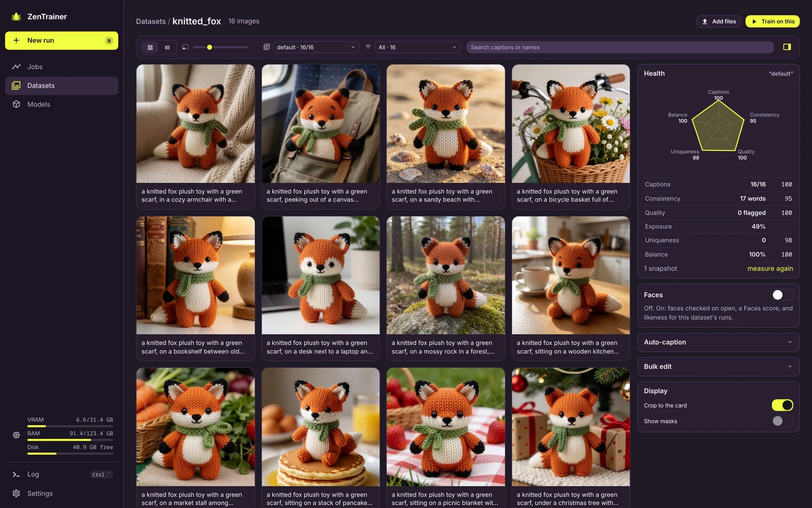Open the fox on sandy beach thumbnail
The width and height of the screenshot is (812, 508).
click(446, 123)
